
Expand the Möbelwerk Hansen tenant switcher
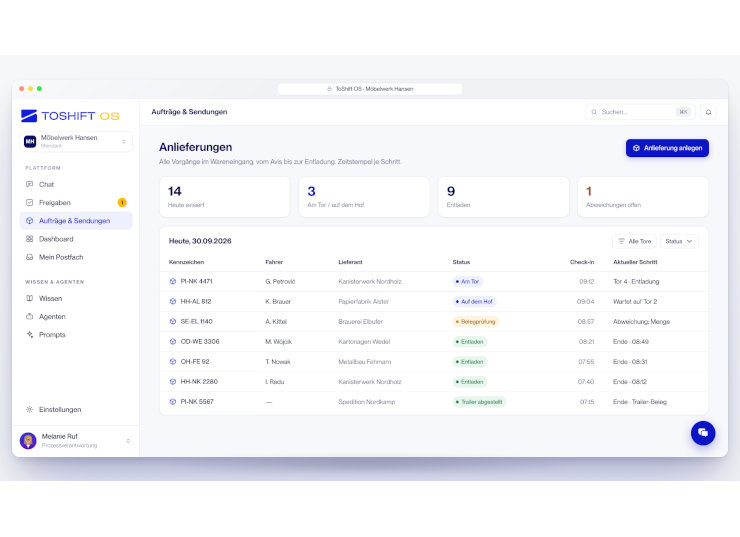click(x=76, y=141)
